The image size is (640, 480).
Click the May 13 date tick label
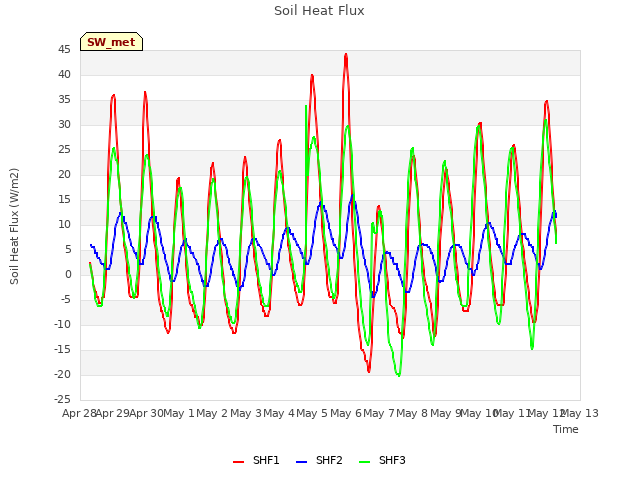tap(579, 413)
